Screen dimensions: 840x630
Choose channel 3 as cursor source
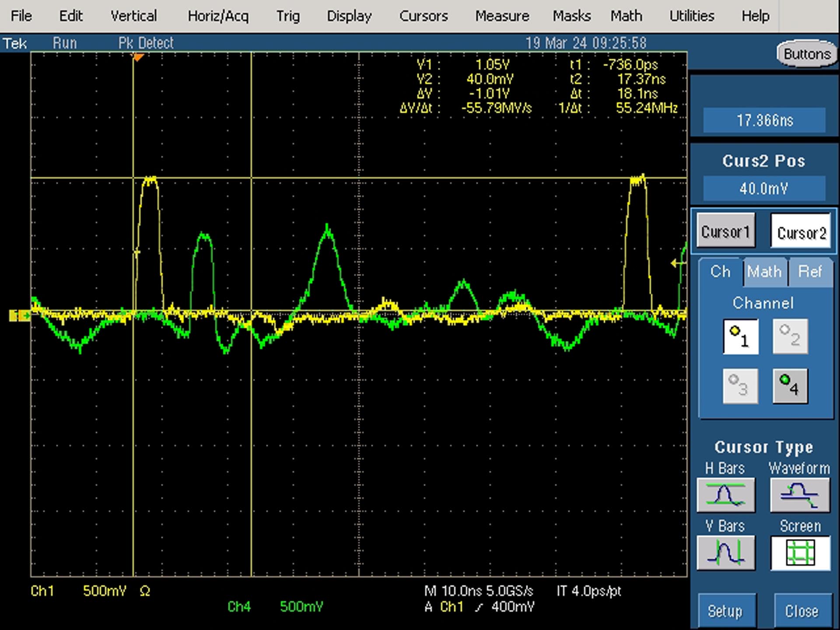(741, 385)
